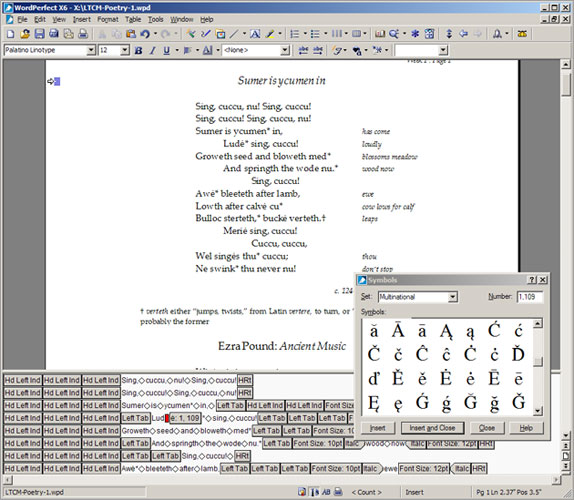
Task: Toggle Bold formatting
Action: tap(138, 50)
